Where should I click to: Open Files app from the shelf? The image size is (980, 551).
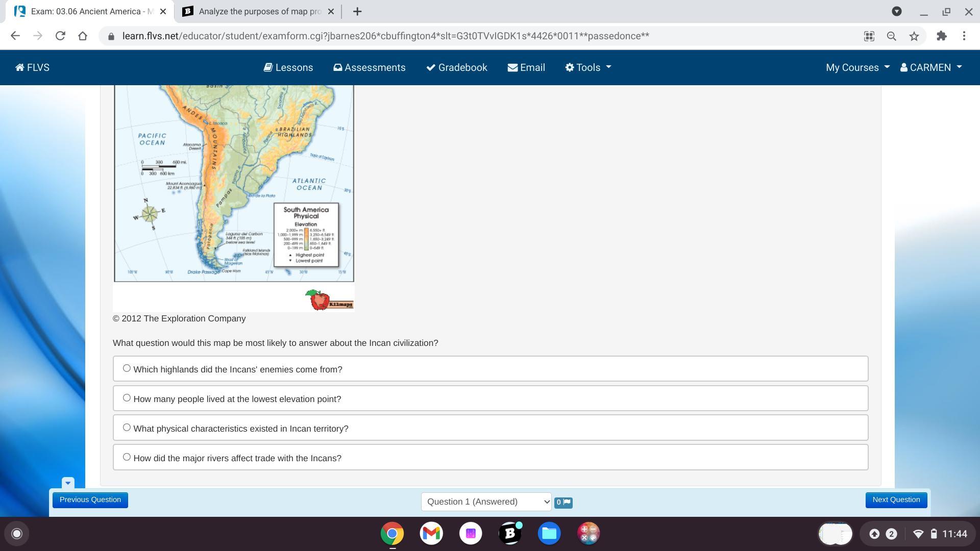click(x=549, y=534)
